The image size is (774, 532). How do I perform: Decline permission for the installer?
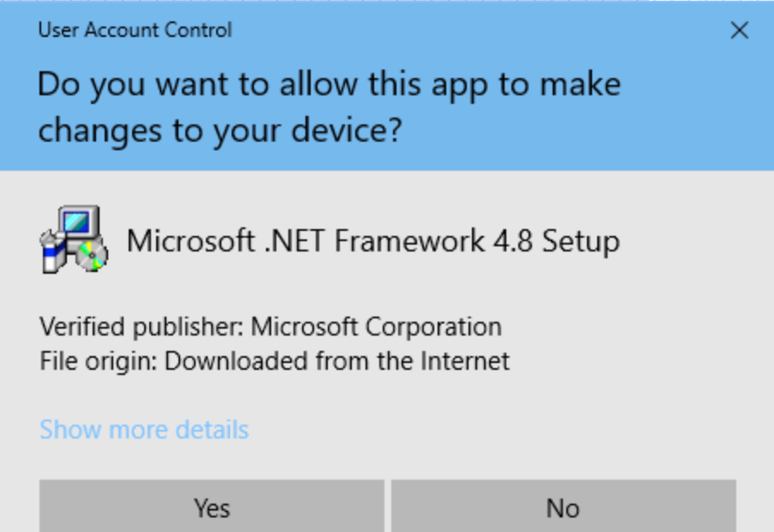point(563,508)
